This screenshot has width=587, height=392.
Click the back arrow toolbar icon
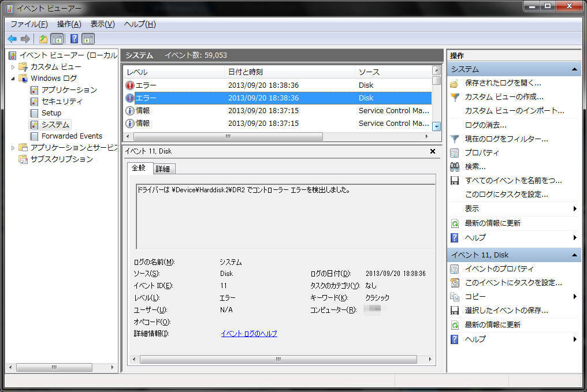click(x=12, y=39)
